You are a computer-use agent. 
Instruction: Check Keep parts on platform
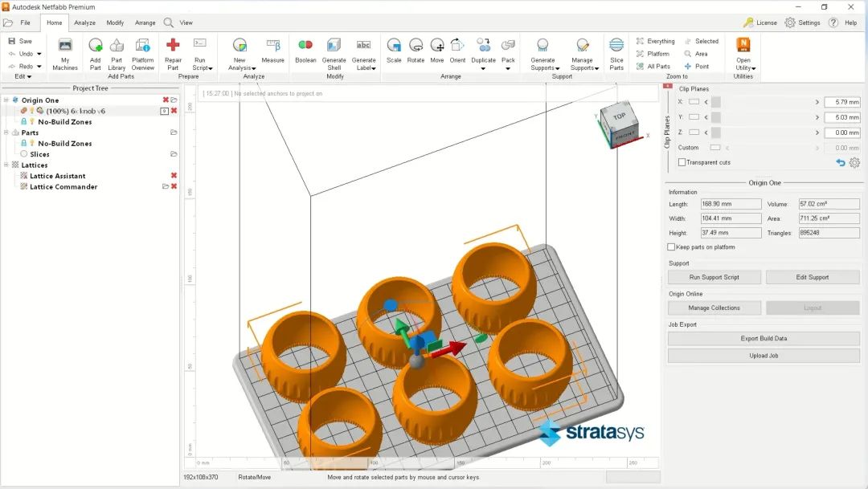point(672,247)
